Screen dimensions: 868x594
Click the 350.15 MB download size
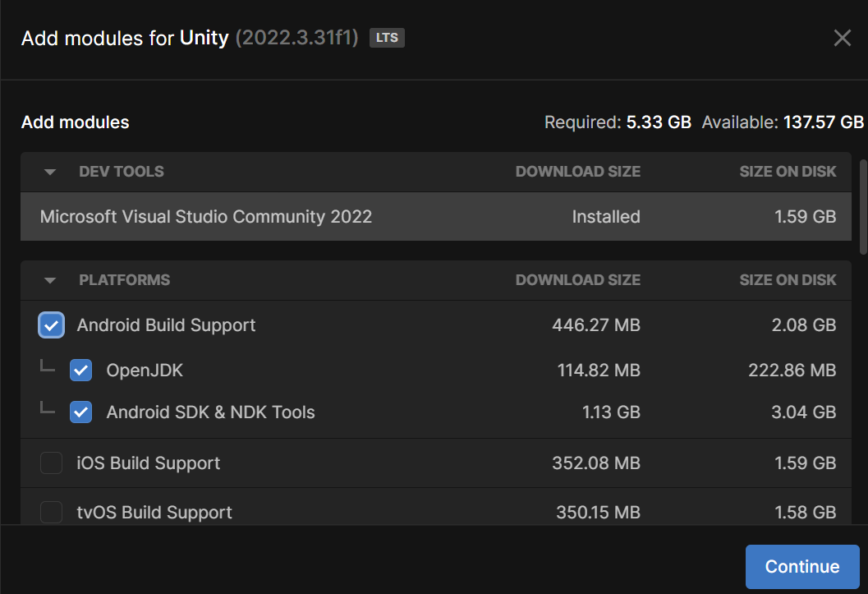click(x=598, y=512)
